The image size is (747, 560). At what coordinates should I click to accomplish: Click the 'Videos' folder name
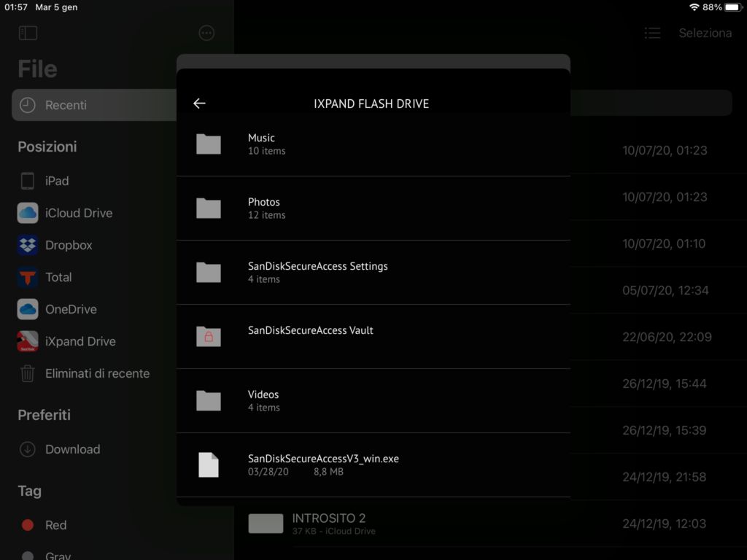(263, 394)
